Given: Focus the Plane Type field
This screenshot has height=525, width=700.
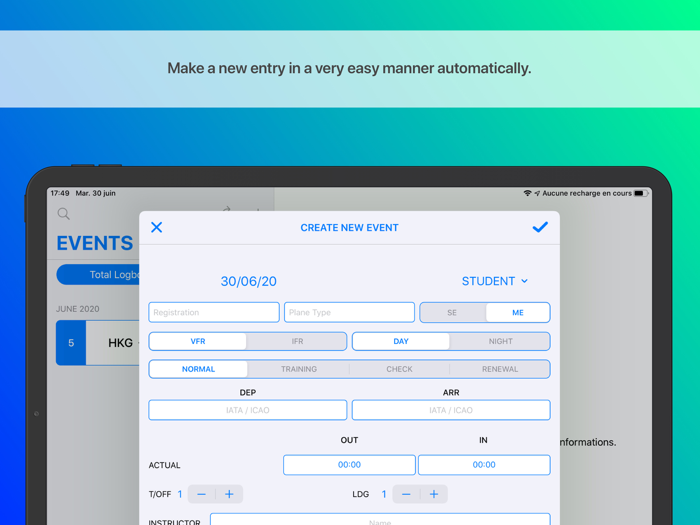Looking at the screenshot, I should pos(349,312).
